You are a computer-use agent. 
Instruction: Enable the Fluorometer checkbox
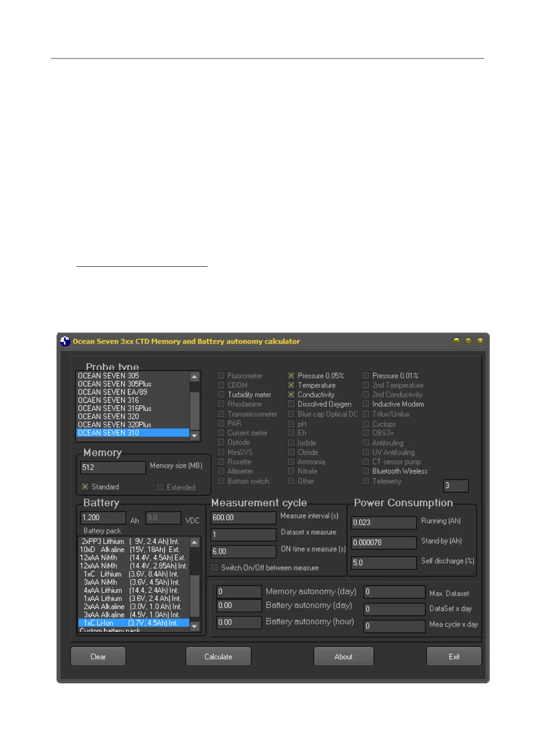tap(221, 376)
